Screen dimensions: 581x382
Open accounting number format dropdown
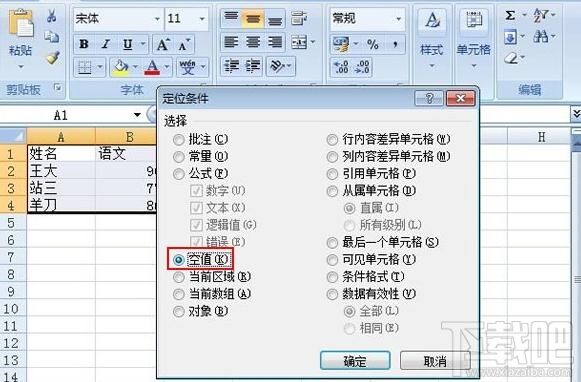(356, 44)
